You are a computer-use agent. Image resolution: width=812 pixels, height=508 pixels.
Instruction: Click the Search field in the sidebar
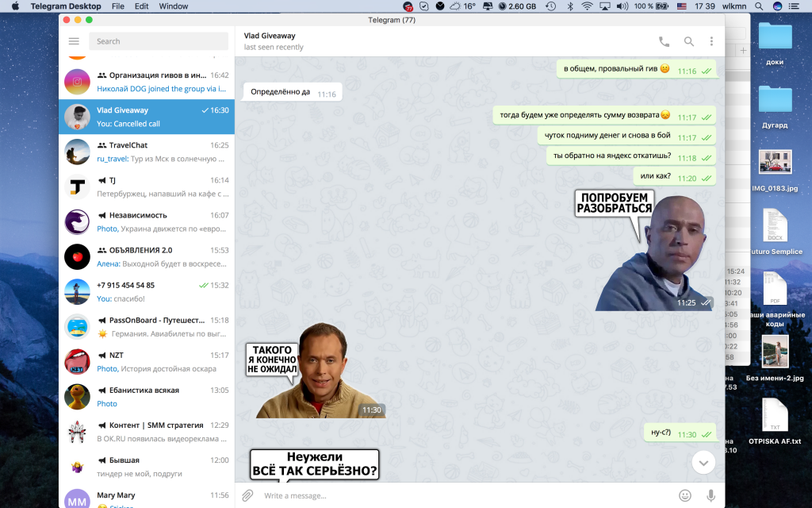click(159, 41)
